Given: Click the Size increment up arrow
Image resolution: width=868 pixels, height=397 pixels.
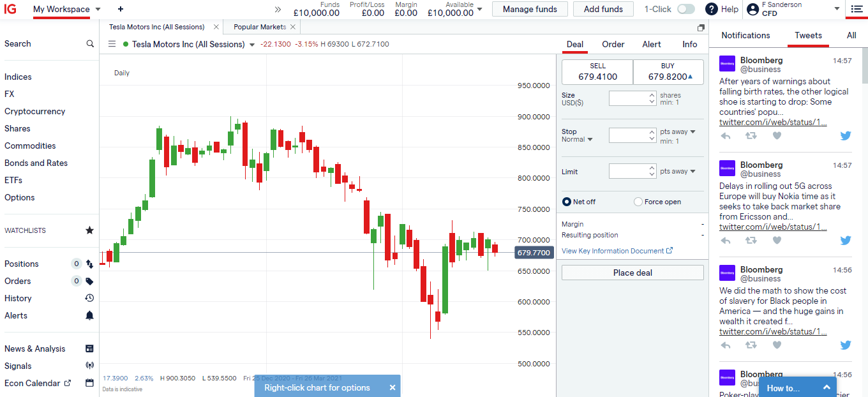Looking at the screenshot, I should tap(650, 94).
